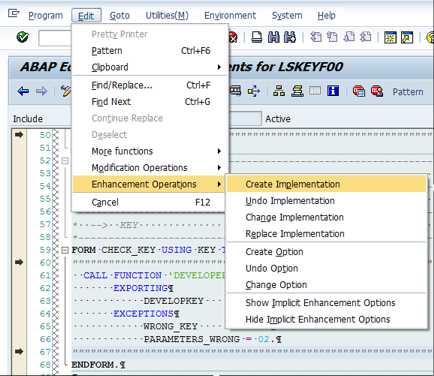The height and width of the screenshot is (376, 434).
Task: Click the Where-Used List icon
Action: (x=254, y=91)
